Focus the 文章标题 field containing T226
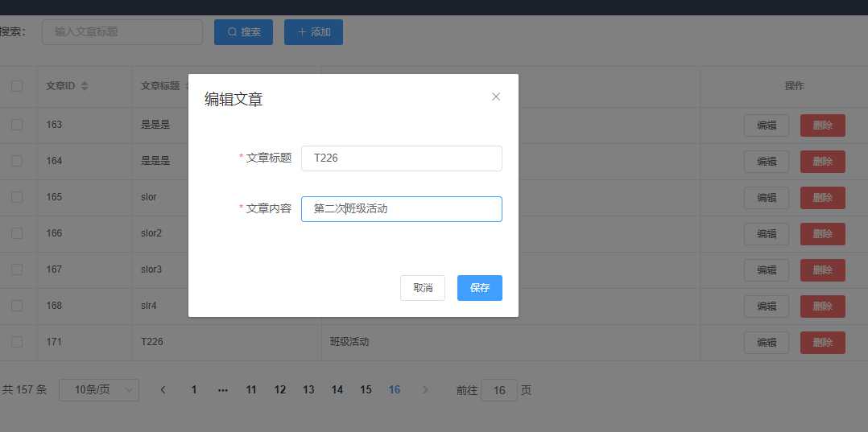 coord(401,158)
